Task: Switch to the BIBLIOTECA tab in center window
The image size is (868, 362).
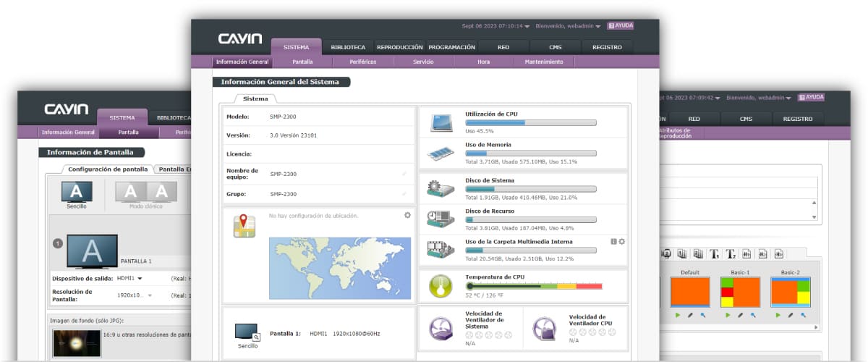Action: [x=348, y=47]
